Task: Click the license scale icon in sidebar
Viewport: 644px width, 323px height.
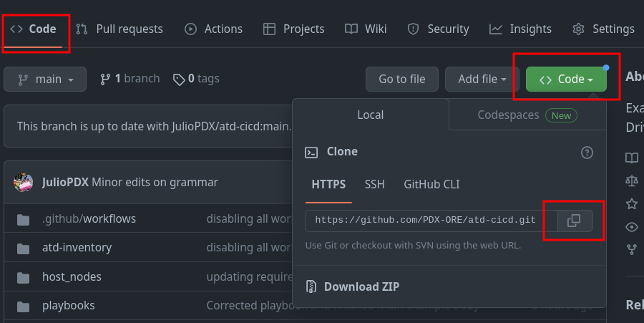Action: [632, 180]
